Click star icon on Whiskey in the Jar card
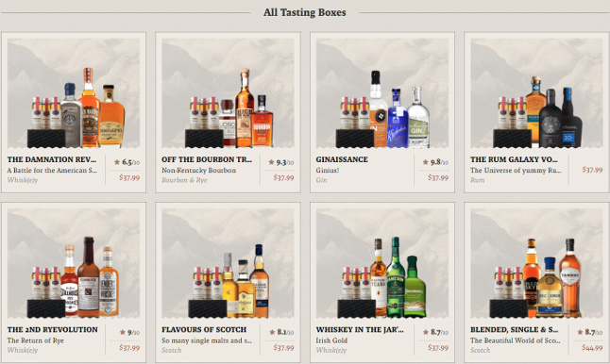 426,332
